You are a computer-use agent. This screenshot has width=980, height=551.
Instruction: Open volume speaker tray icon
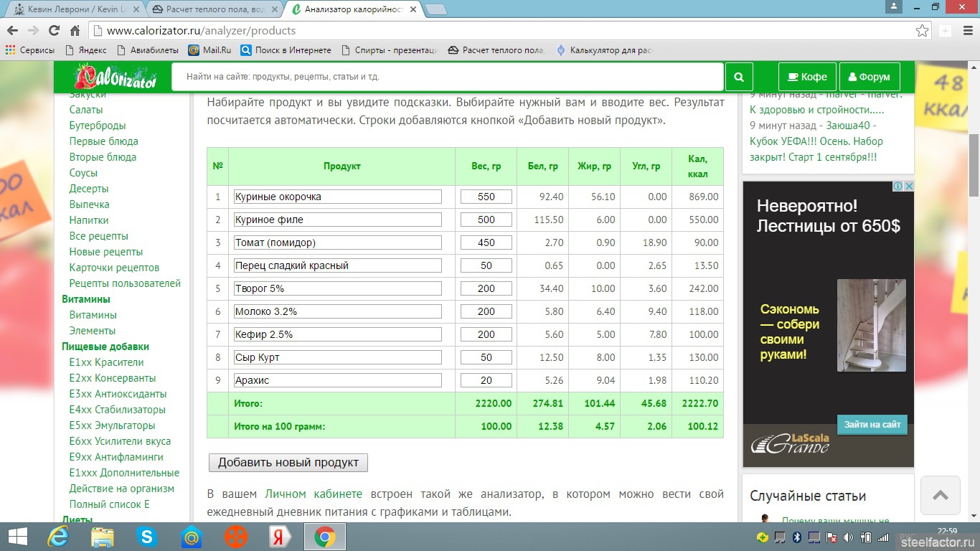pyautogui.click(x=849, y=537)
